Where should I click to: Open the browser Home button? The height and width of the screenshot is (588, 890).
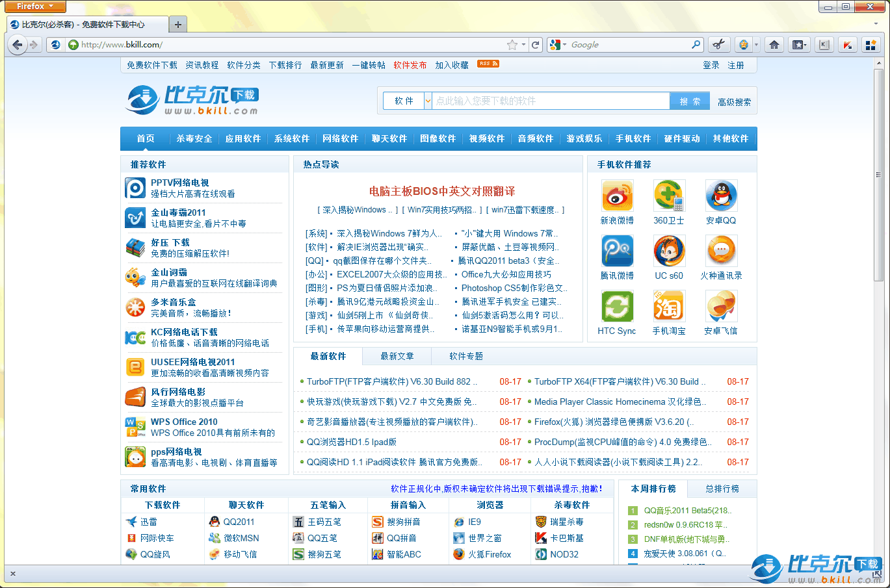coord(774,45)
